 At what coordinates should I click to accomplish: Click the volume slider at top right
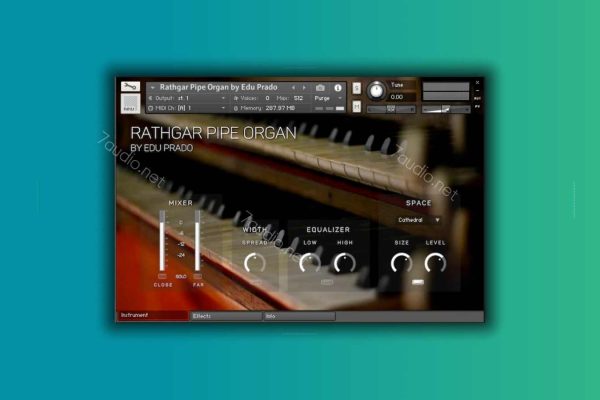446,109
